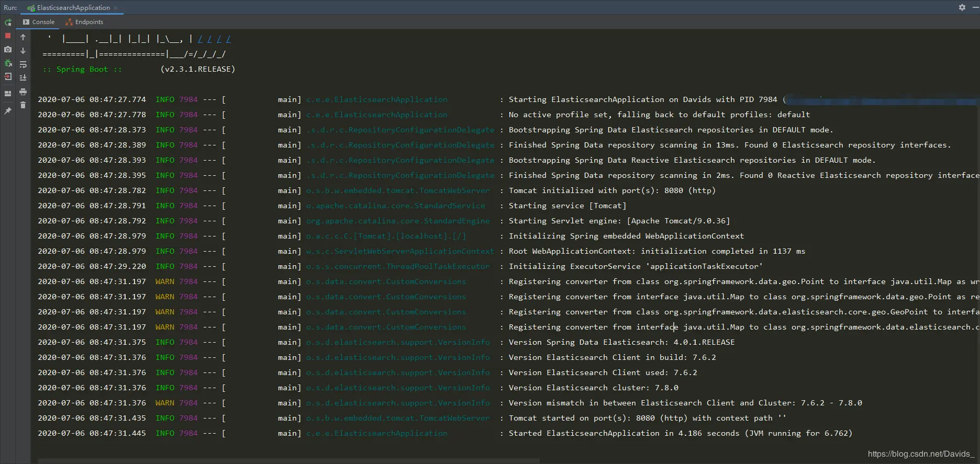
Task: Click "Initializing ExecutorService 'applicationTaskExecutor'" message
Action: (x=636, y=266)
